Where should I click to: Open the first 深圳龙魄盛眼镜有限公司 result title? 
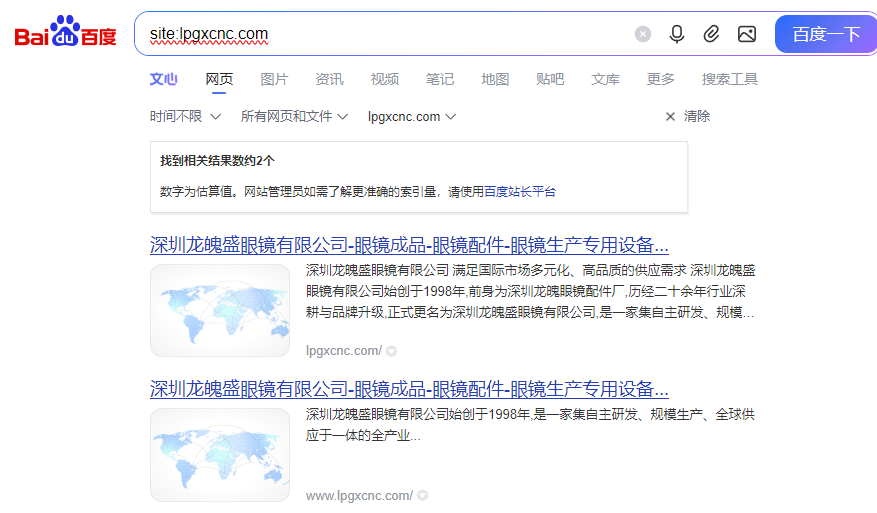(x=409, y=245)
